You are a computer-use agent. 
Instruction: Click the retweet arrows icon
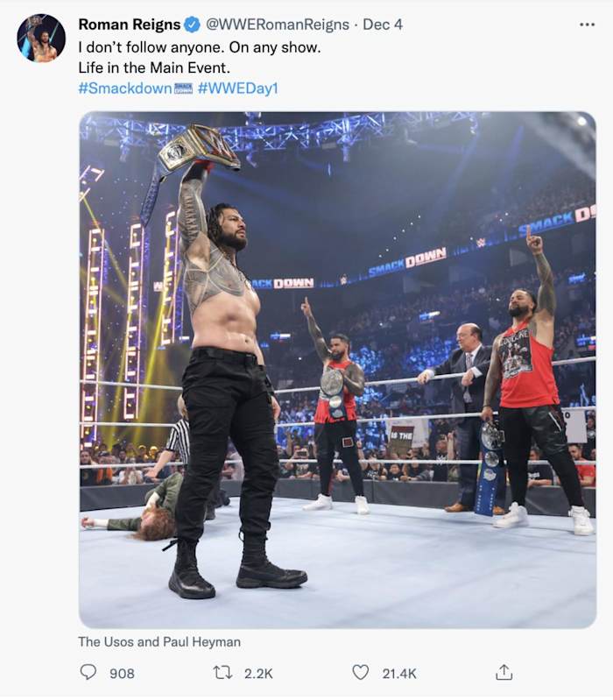222,672
